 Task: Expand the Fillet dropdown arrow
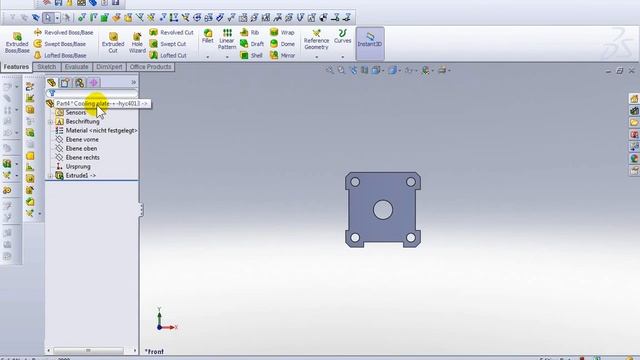tap(208, 57)
